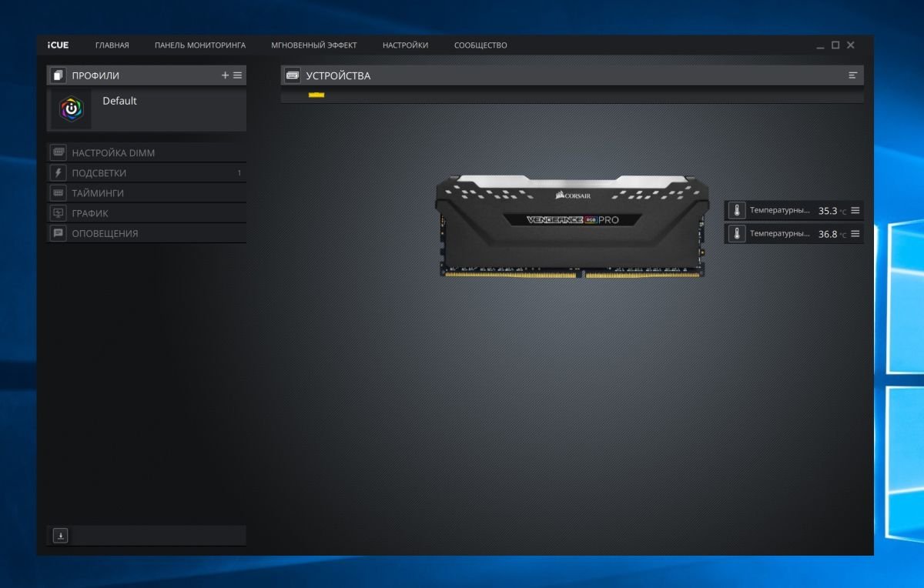Screen dimensions: 924x588
Task: Open the СООБЩЕСТВО tab
Action: point(480,45)
